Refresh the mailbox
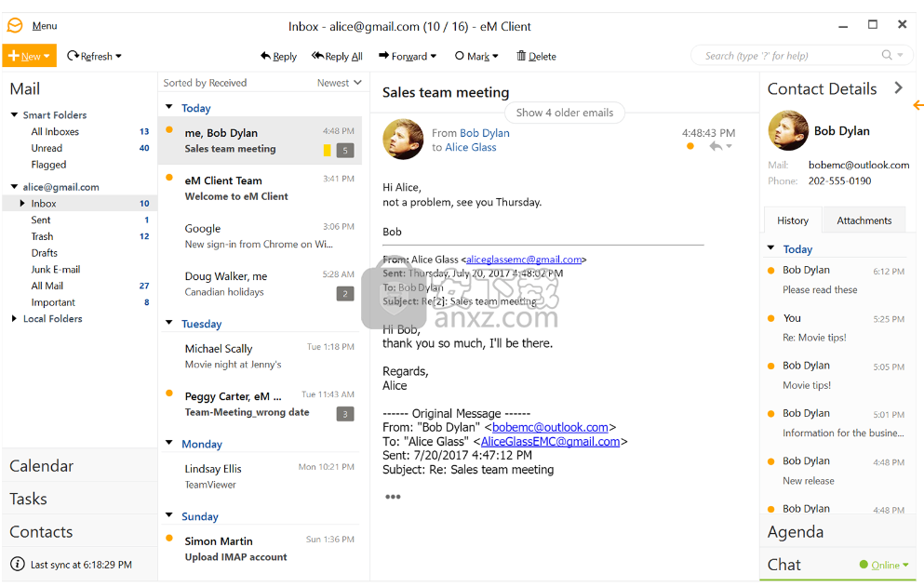The image size is (924, 587). [x=94, y=56]
